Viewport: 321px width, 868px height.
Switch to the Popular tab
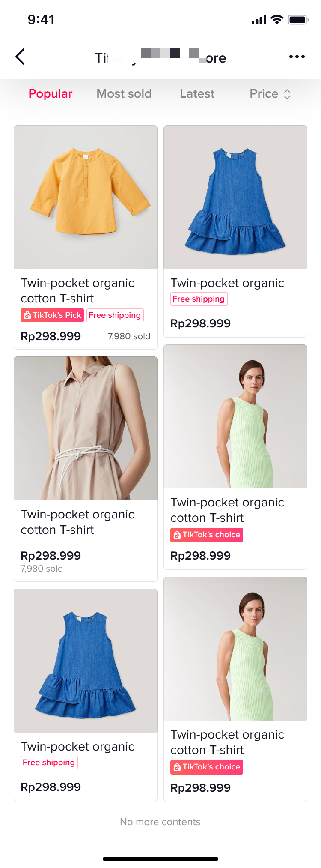[x=51, y=94]
